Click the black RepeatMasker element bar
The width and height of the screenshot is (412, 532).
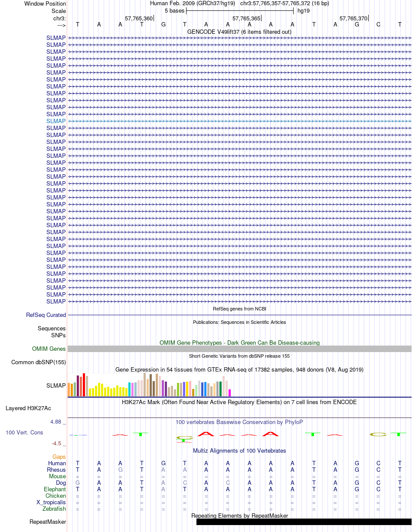point(304,522)
